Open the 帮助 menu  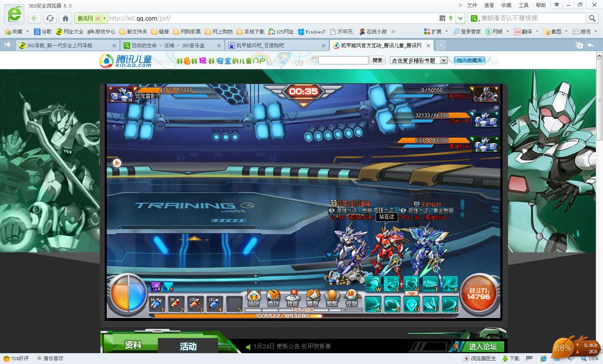541,5
